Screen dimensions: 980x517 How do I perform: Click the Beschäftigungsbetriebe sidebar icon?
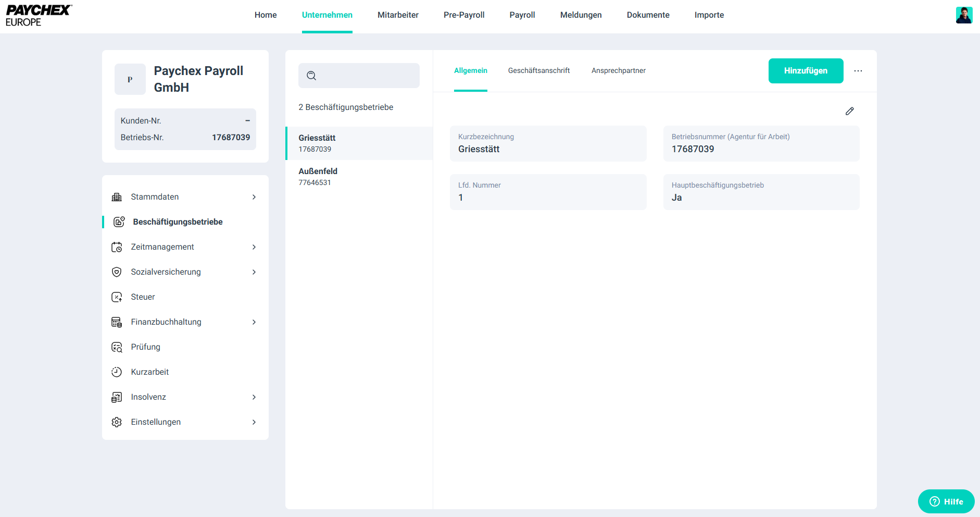(x=119, y=222)
